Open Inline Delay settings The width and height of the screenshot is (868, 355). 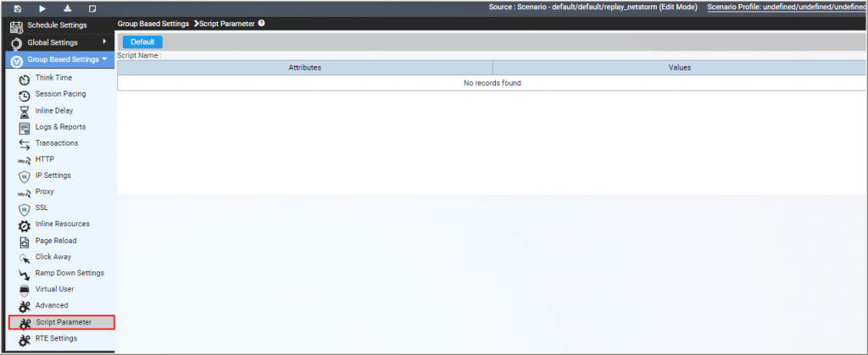tap(53, 111)
